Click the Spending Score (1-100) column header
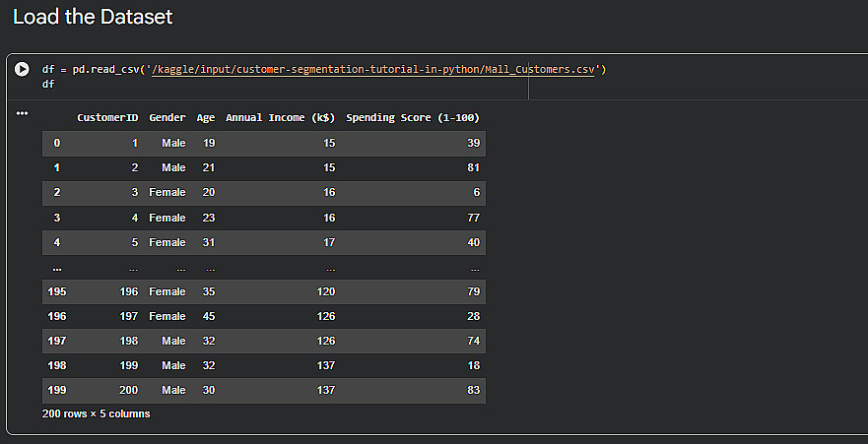Screen dimensions: 868x444 point(413,118)
